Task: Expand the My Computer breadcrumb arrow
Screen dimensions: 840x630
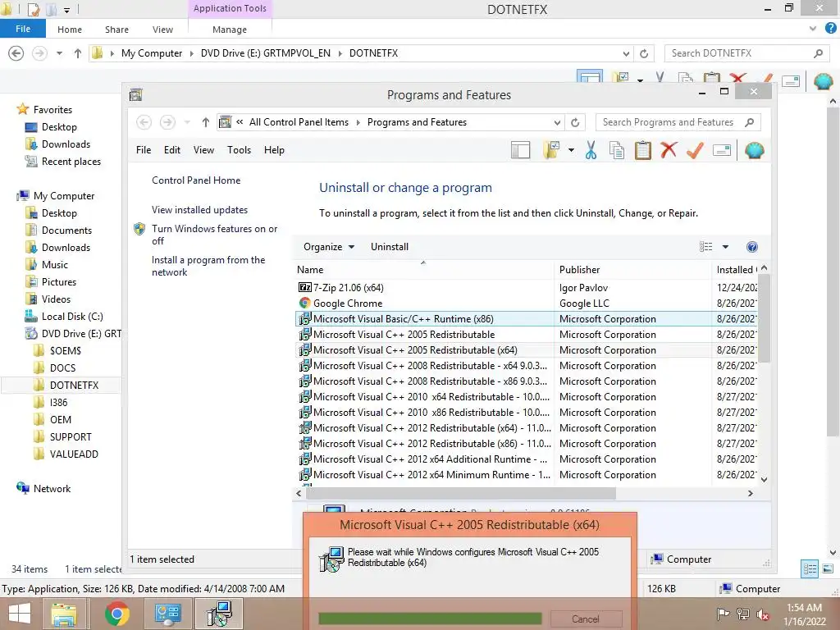Action: point(191,53)
